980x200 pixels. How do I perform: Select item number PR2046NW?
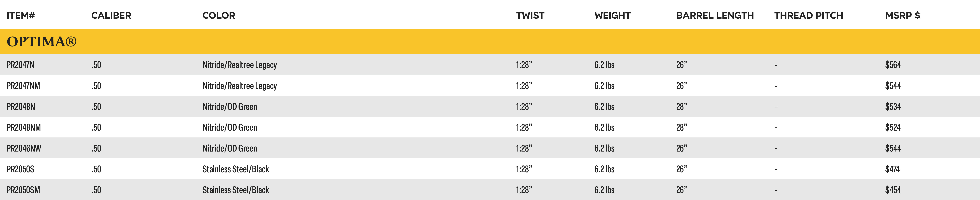[x=24, y=148]
